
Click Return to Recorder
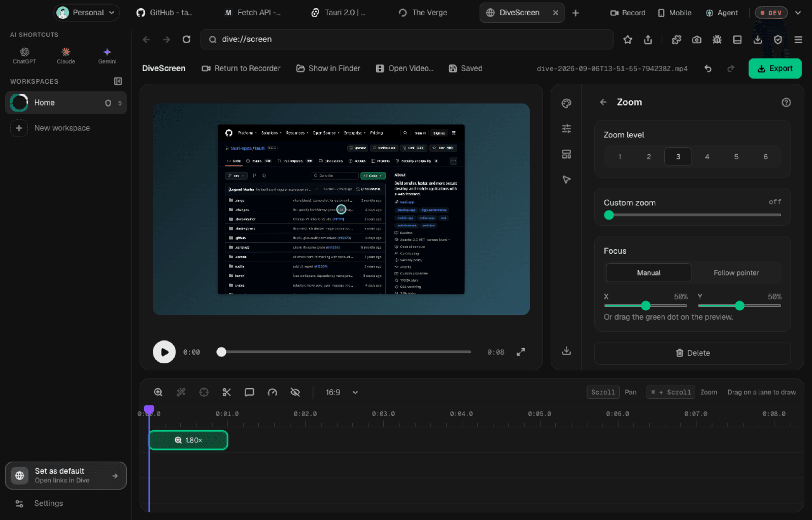pyautogui.click(x=241, y=68)
